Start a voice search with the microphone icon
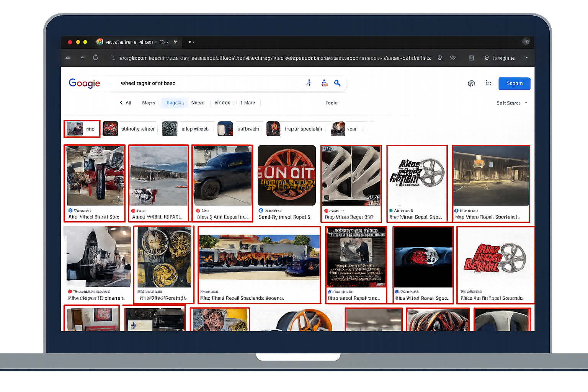588x392 pixels. point(309,83)
